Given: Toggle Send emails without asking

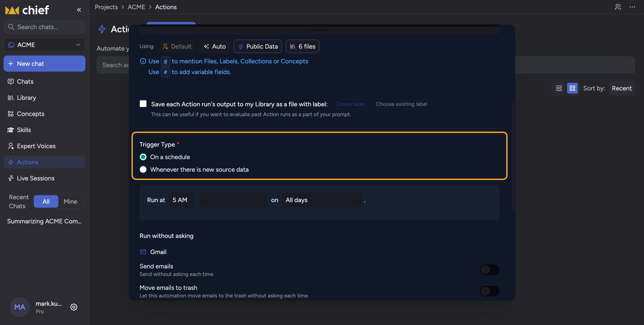Looking at the screenshot, I should pos(489,270).
